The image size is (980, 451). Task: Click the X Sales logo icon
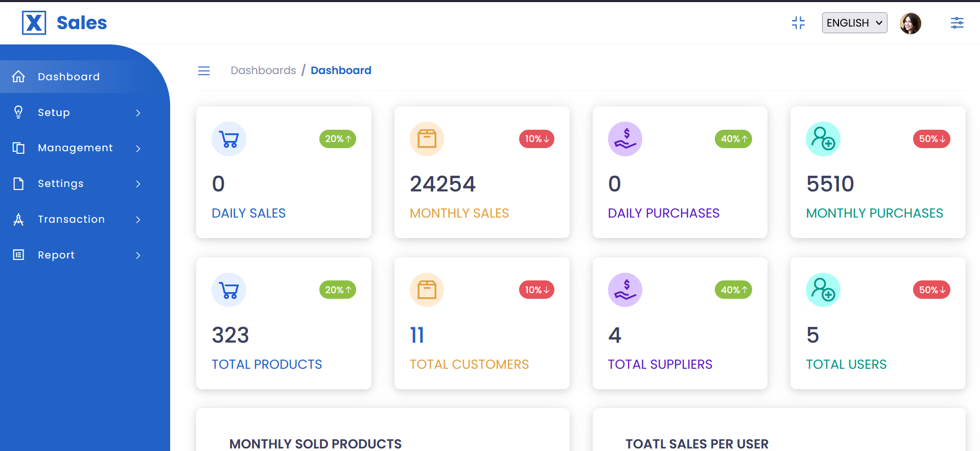click(34, 23)
